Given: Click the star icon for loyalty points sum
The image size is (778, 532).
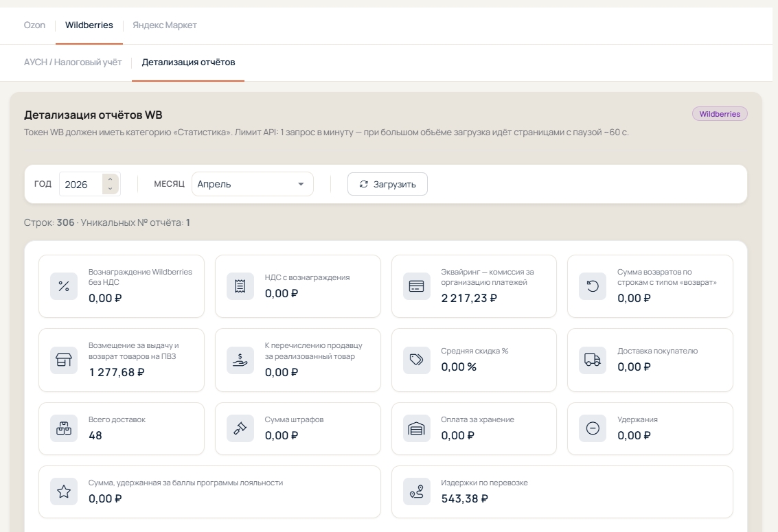Looking at the screenshot, I should click(64, 491).
